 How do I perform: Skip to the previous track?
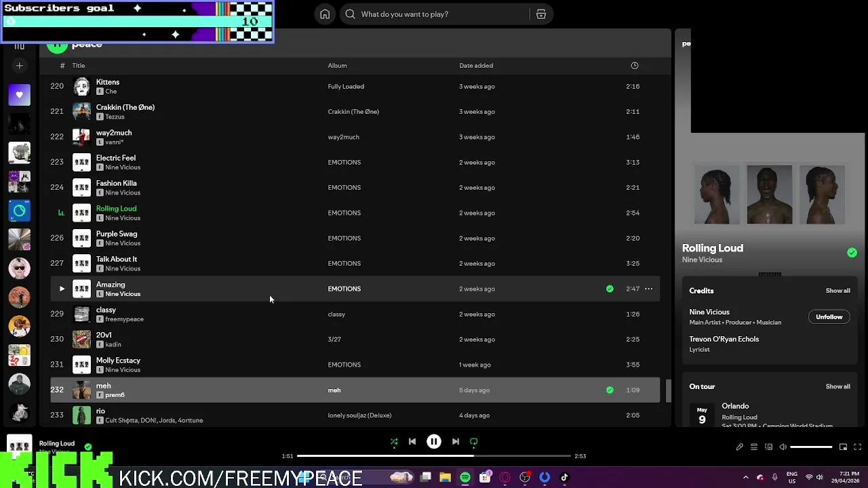pyautogui.click(x=412, y=442)
